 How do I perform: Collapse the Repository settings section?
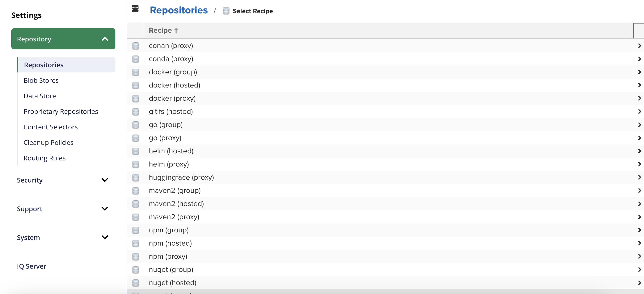pos(105,39)
